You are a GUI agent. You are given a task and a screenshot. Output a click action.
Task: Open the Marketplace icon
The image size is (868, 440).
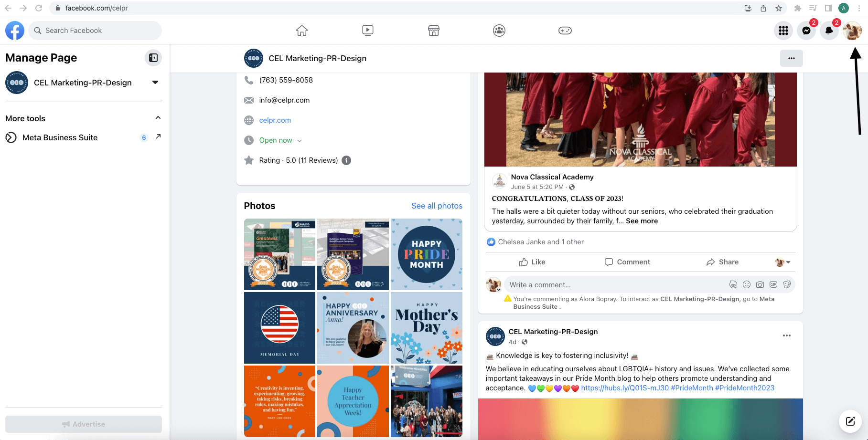tap(434, 31)
